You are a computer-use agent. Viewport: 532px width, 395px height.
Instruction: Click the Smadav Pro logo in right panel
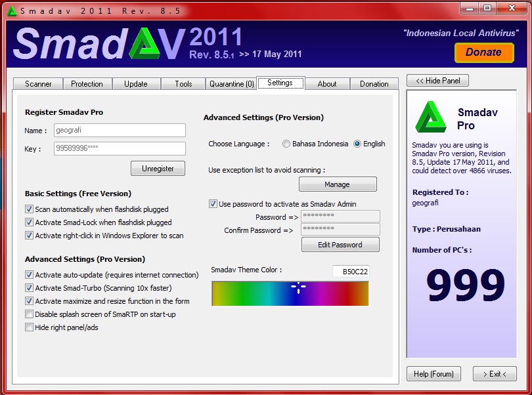[x=431, y=117]
